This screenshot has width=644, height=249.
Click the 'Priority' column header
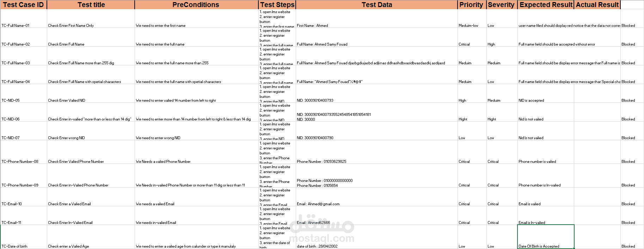point(472,5)
